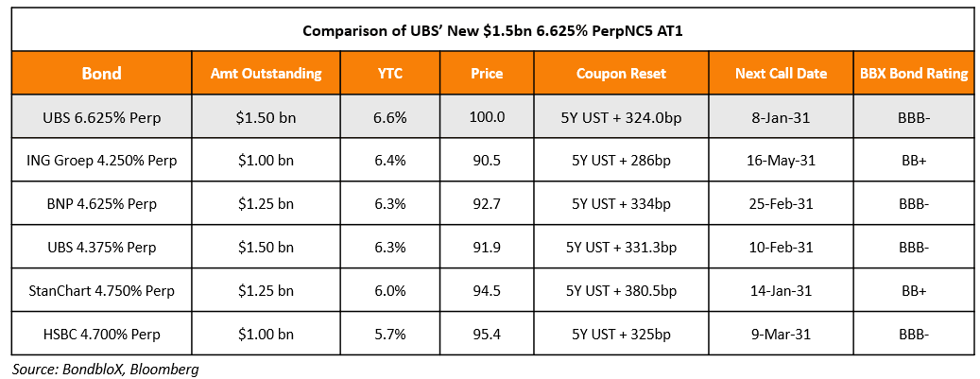Select the UBS 4.375% Perp cell

point(102,247)
